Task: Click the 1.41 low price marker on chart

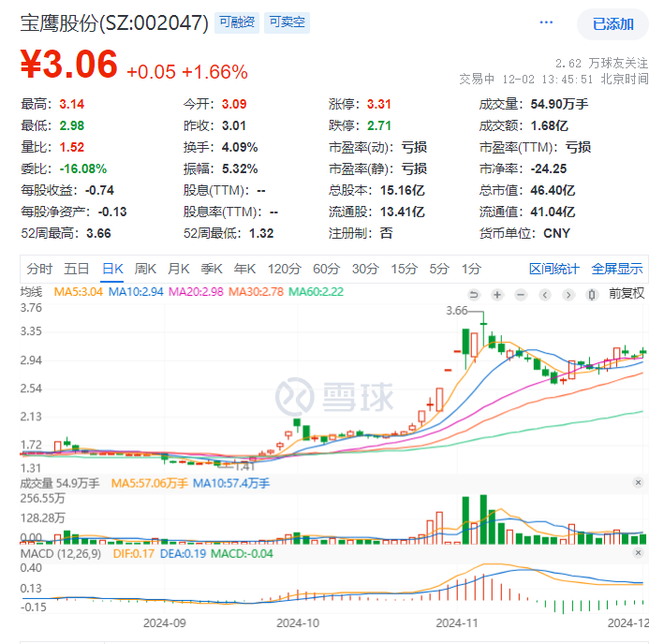Action: pos(244,467)
